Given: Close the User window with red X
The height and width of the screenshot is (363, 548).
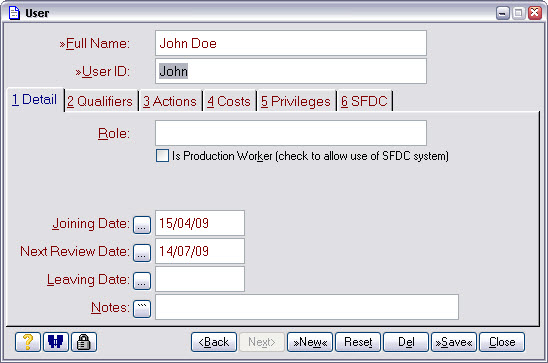Looking at the screenshot, I should (x=535, y=13).
